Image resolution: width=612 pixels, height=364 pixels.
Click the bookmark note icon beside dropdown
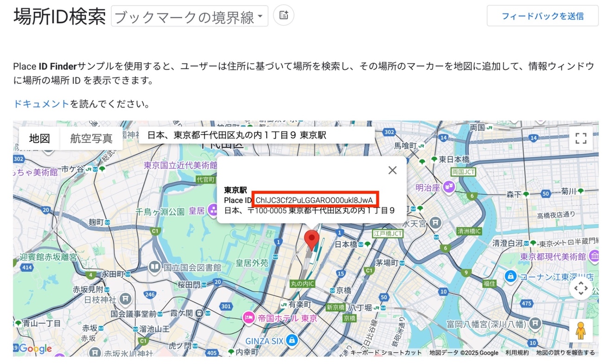(284, 15)
